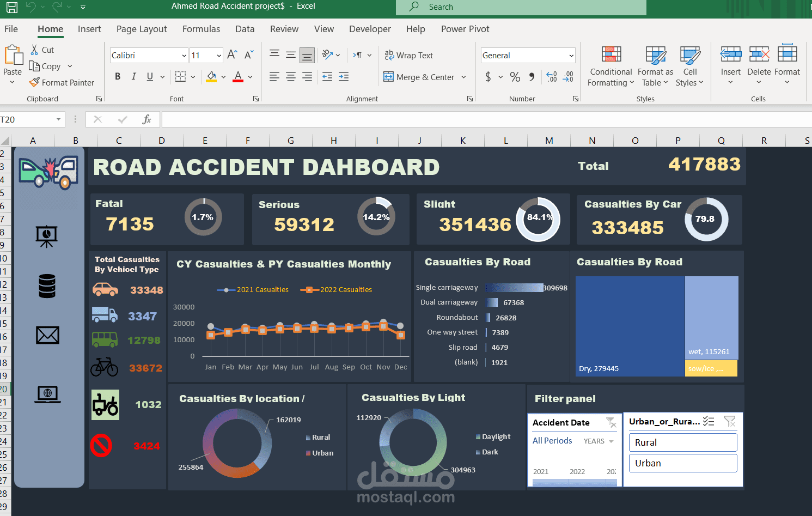Enable multi-select on Urban_or_Rural slicer
This screenshot has width=812, height=516.
[x=709, y=421]
